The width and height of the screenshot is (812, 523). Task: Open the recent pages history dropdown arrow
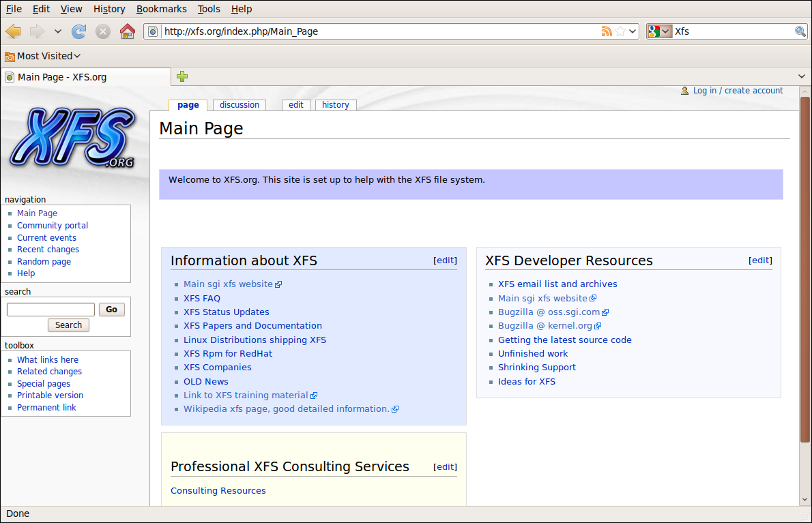58,31
